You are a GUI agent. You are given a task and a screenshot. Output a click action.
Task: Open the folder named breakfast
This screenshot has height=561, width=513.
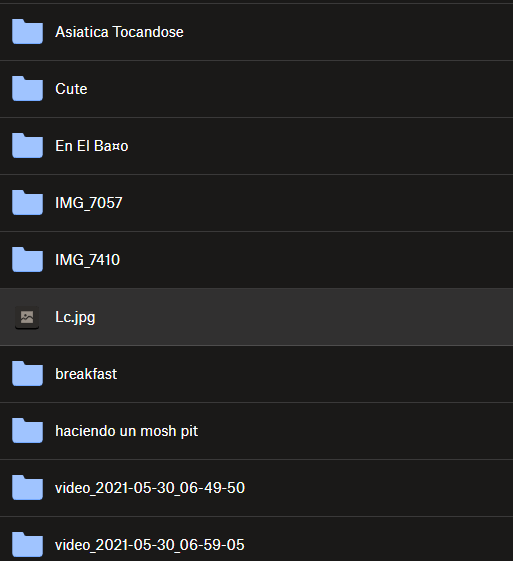(x=86, y=374)
